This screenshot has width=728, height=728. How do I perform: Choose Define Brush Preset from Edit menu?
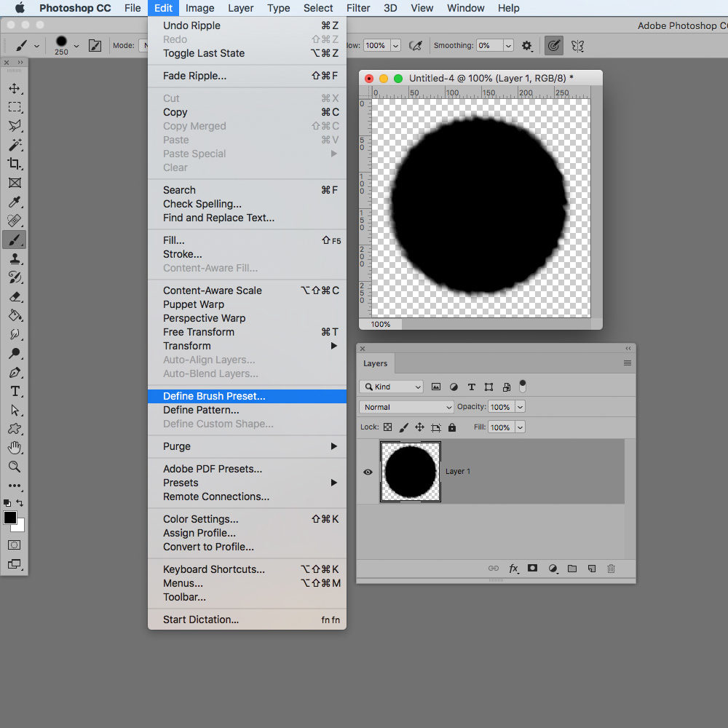pos(214,396)
